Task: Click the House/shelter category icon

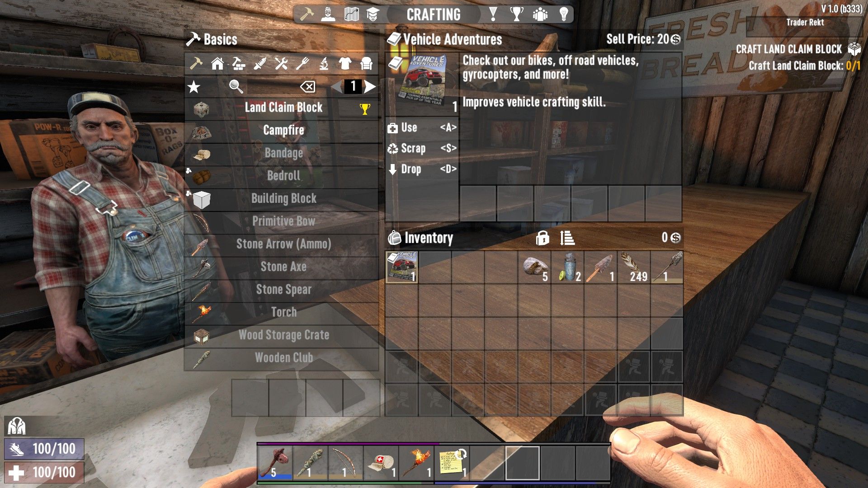Action: tap(217, 64)
